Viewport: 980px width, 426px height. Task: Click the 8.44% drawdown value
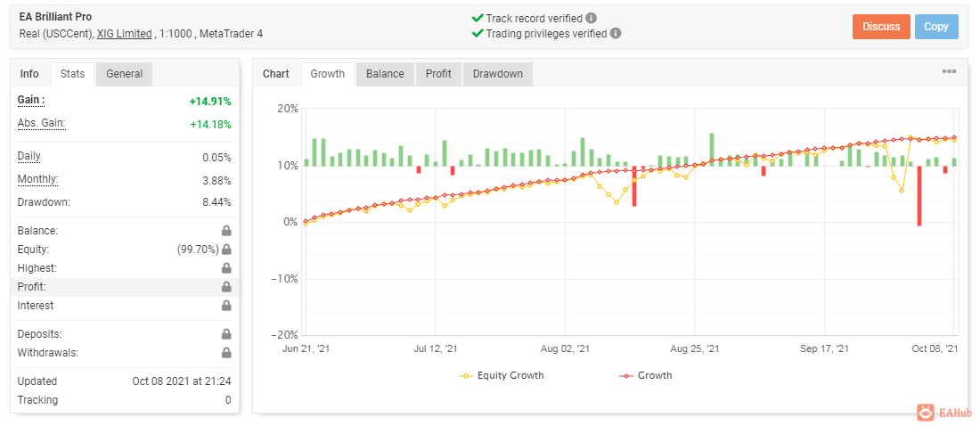click(x=216, y=202)
